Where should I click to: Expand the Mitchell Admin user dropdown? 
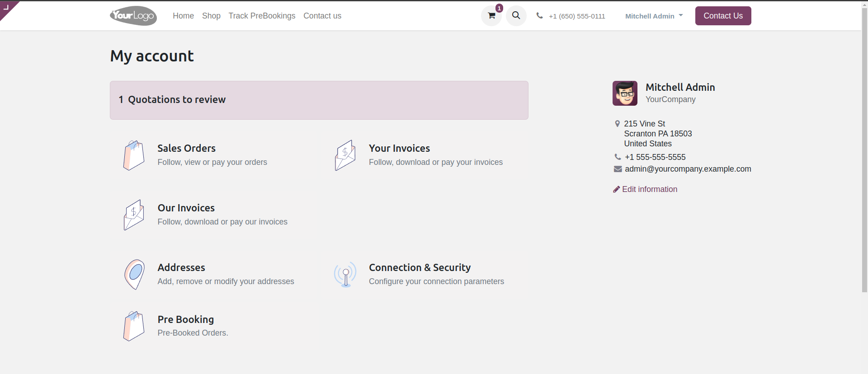654,16
